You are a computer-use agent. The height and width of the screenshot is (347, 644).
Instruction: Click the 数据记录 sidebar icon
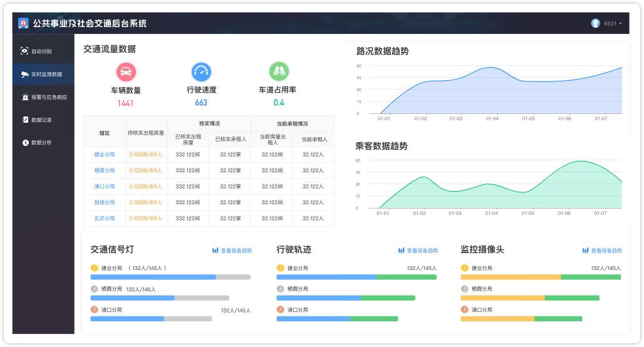pos(26,120)
